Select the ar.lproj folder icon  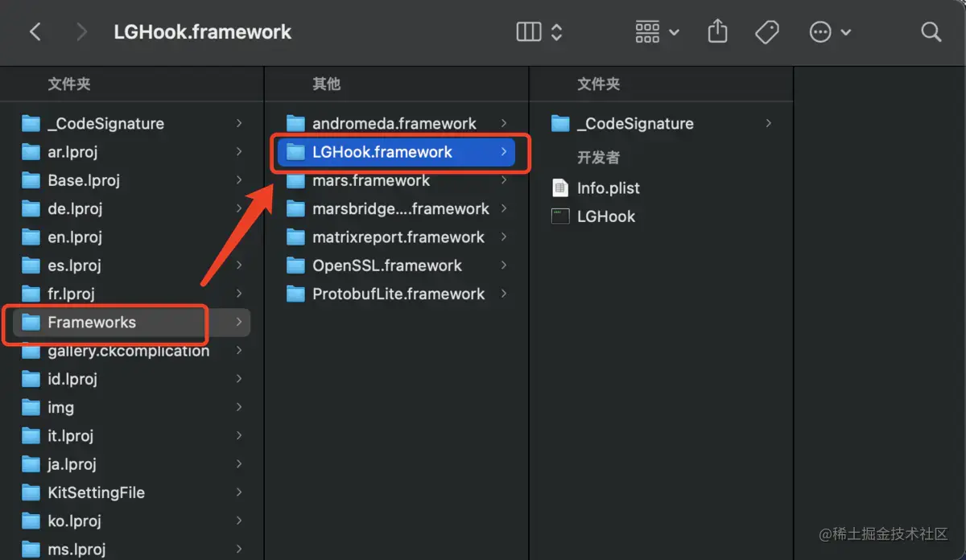tap(31, 151)
